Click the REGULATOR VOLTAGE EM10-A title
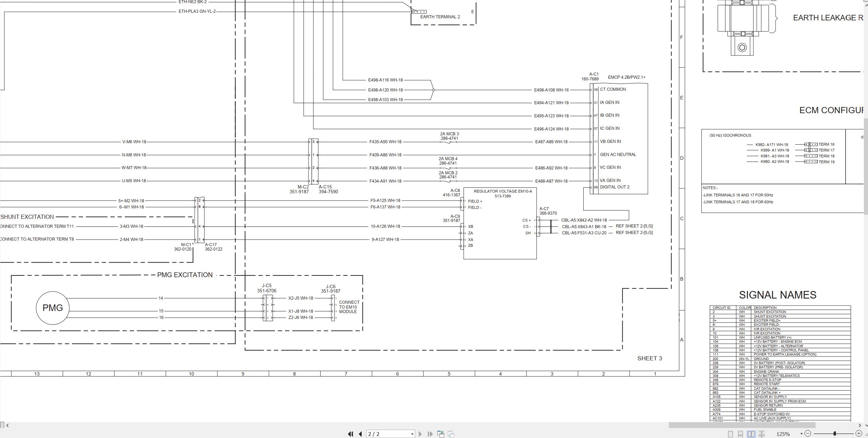 pyautogui.click(x=503, y=191)
